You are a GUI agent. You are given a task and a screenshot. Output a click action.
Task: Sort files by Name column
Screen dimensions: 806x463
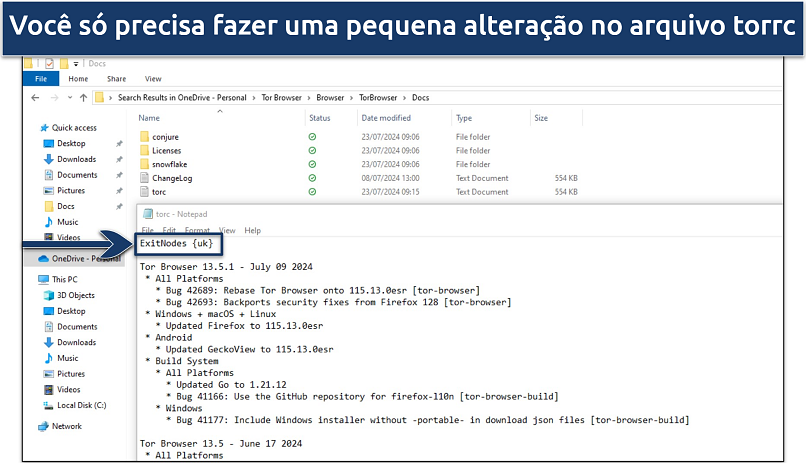coord(149,118)
